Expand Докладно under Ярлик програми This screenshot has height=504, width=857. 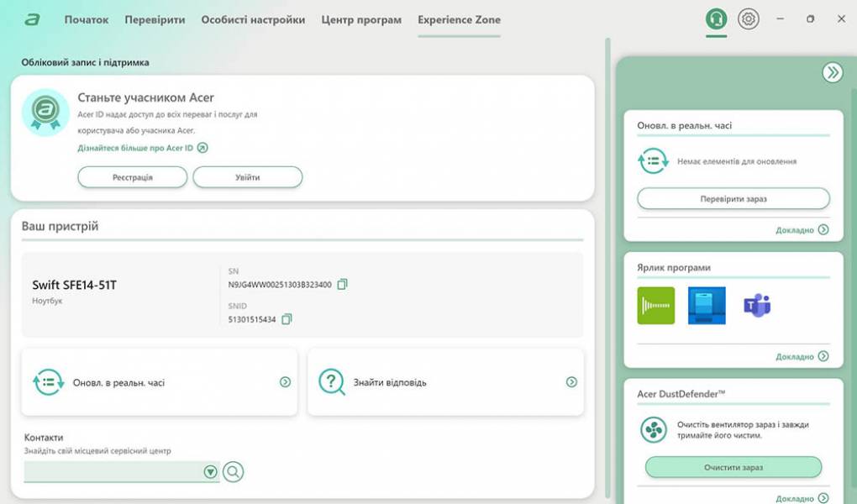[x=802, y=356]
